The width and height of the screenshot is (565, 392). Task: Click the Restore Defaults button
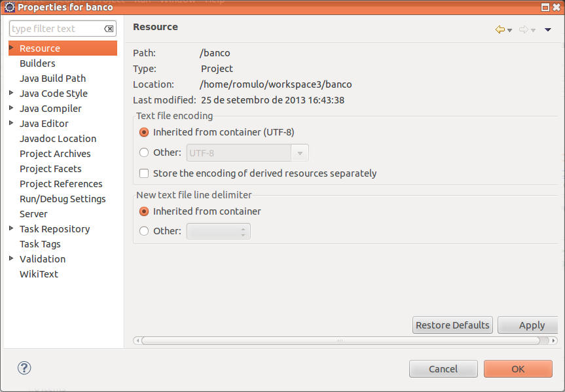[452, 325]
